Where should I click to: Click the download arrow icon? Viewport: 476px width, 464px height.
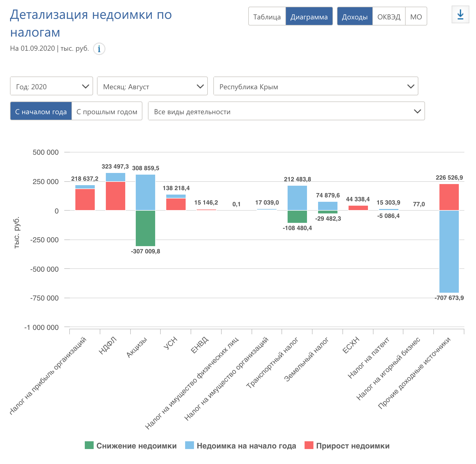click(460, 15)
